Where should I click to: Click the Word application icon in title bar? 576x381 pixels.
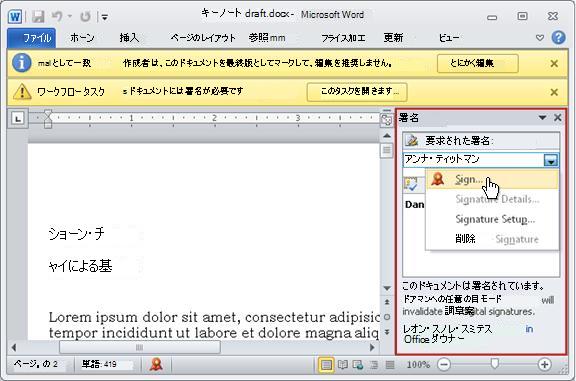click(15, 17)
